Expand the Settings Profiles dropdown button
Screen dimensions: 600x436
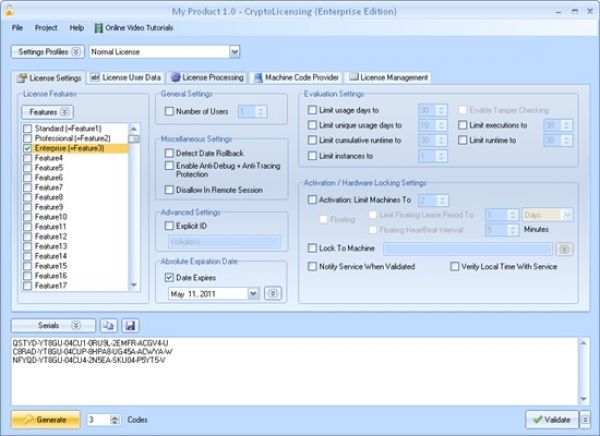(x=48, y=52)
